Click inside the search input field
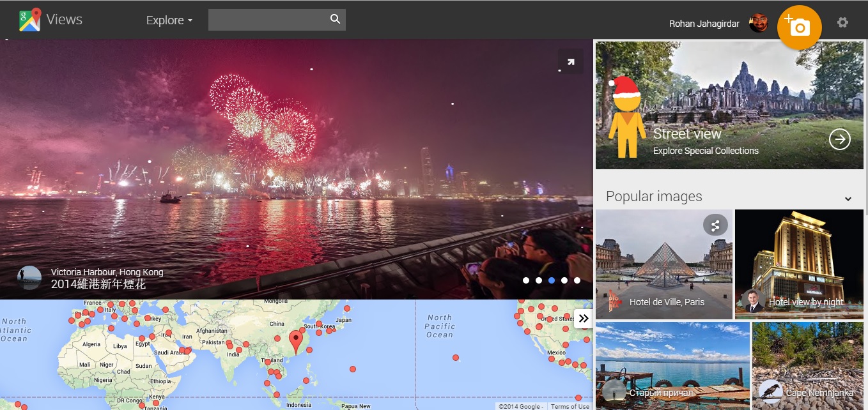Viewport: 868px width, 410px height. pyautogui.click(x=268, y=20)
